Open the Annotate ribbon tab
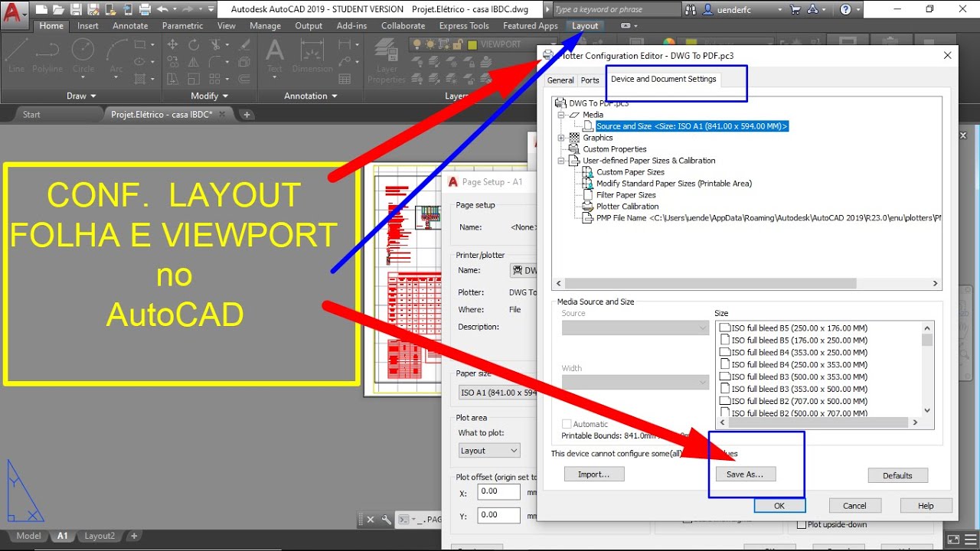Screen dimensions: 980x551 130,25
